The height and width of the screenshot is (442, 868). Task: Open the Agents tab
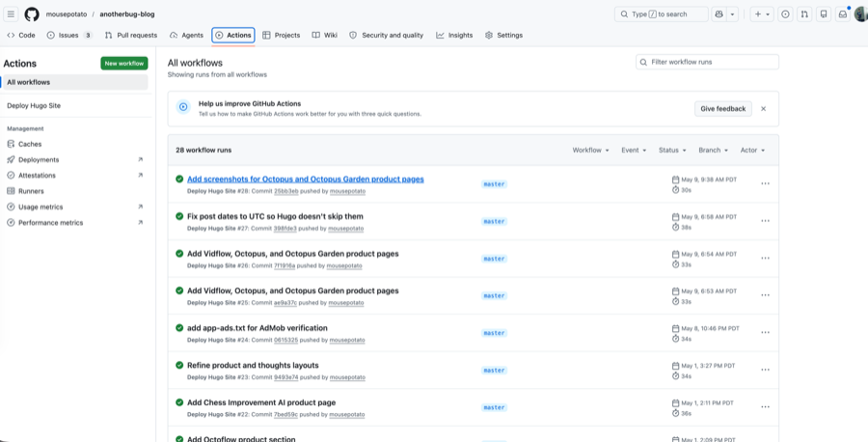[x=186, y=35]
